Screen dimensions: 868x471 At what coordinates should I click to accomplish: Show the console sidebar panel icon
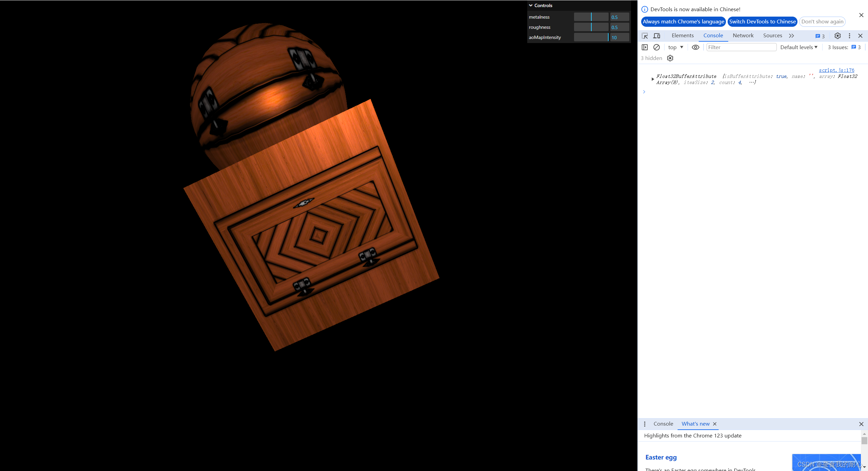click(x=645, y=47)
